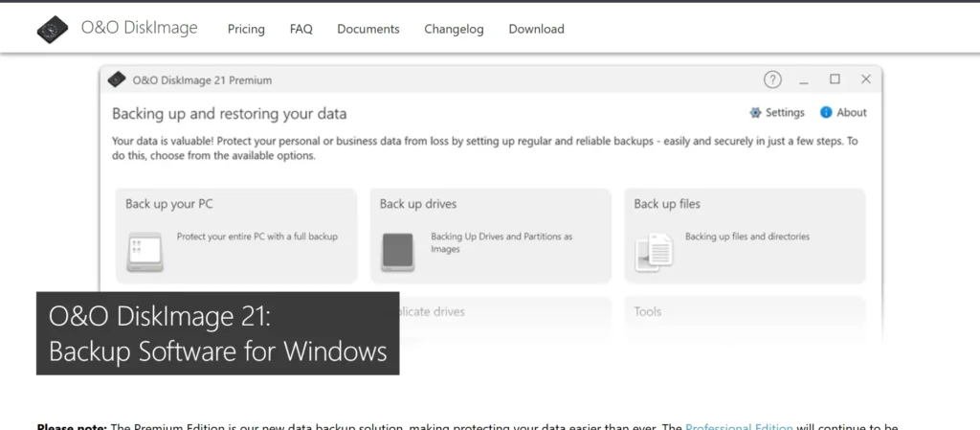
Task: Click the O&O DiskImage logo icon in header
Action: (53, 29)
